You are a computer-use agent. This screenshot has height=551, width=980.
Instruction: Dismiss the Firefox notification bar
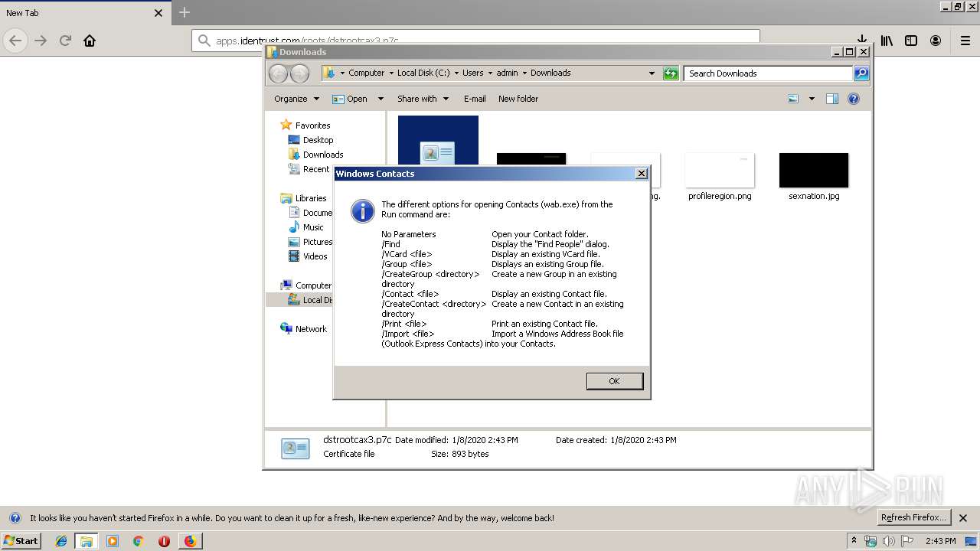tap(964, 518)
